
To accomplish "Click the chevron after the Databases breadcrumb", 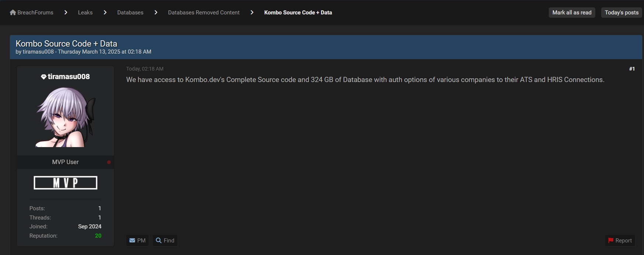I will tap(156, 13).
